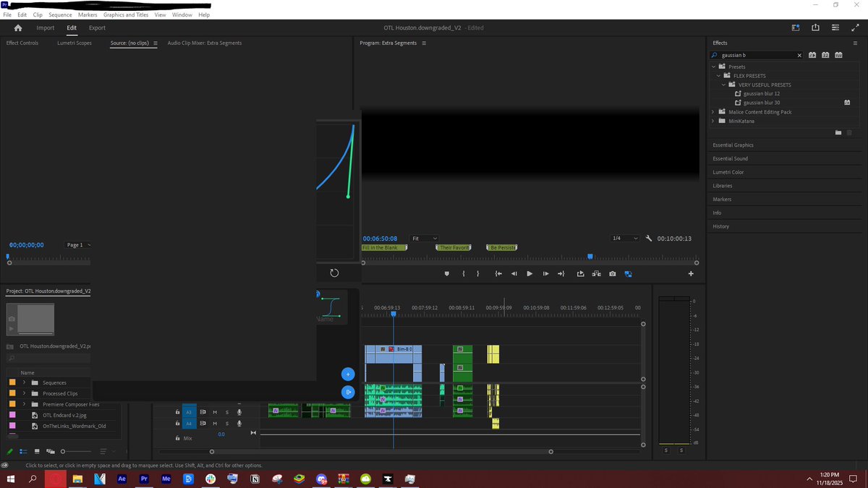Unlock the A4 track lock icon
868x488 pixels.
(x=177, y=423)
